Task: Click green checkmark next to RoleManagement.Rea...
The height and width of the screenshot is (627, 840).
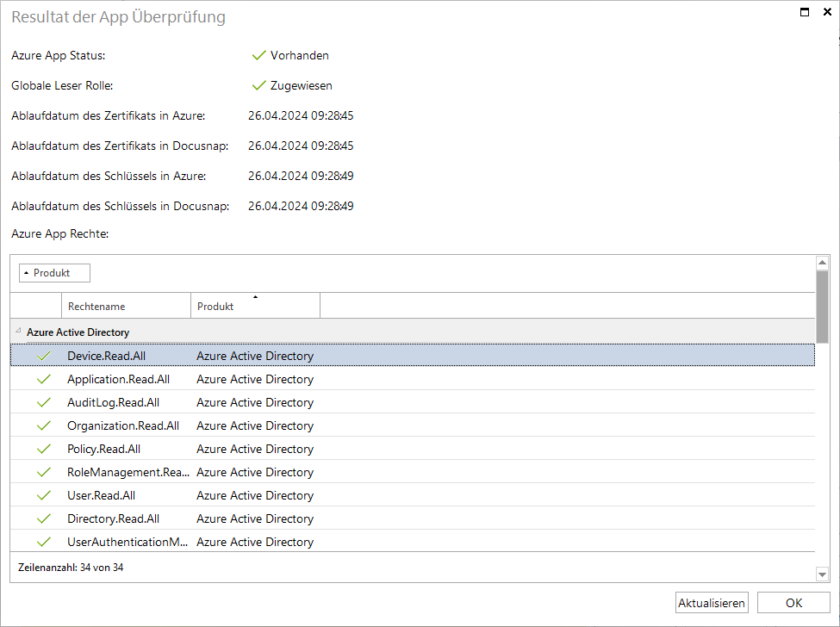Action: click(x=44, y=472)
